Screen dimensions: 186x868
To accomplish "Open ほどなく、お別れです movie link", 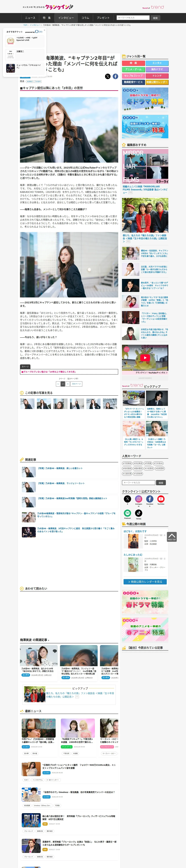I will (x=135, y=531).
